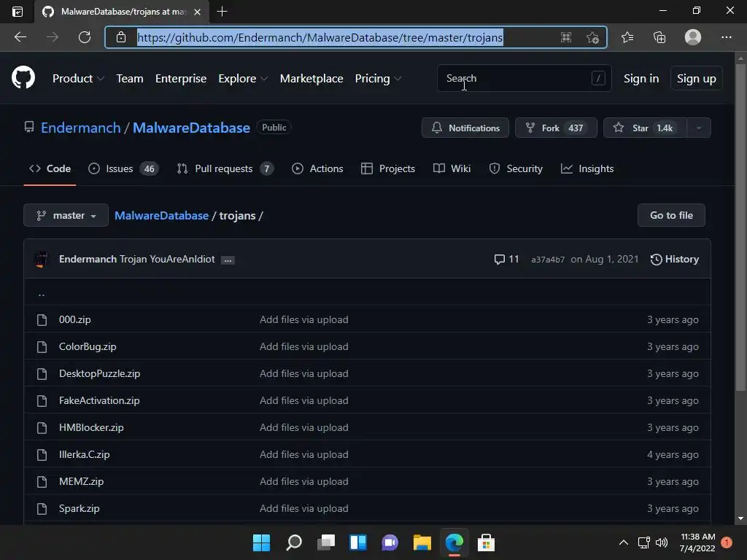This screenshot has height=560, width=747.
Task: Open the 11 comments icon on commit
Action: [506, 259]
